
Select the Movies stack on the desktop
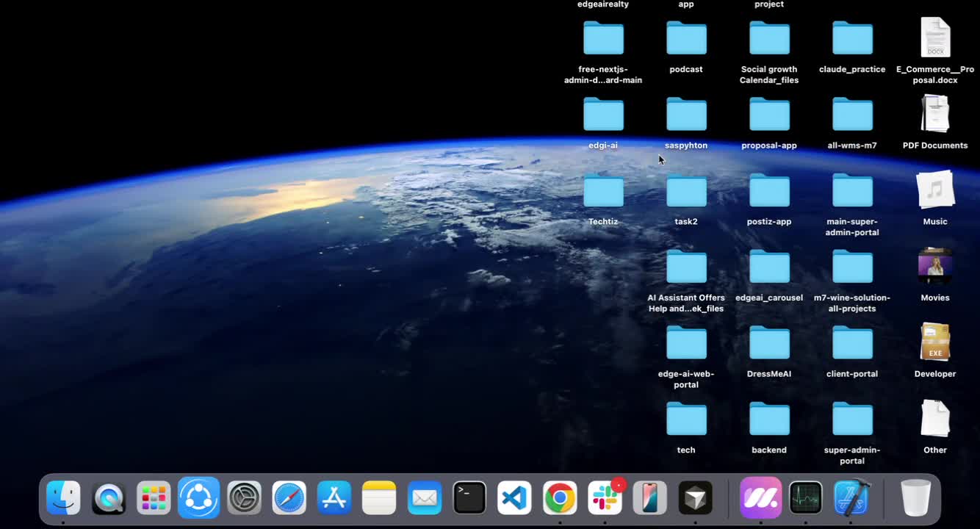(935, 266)
